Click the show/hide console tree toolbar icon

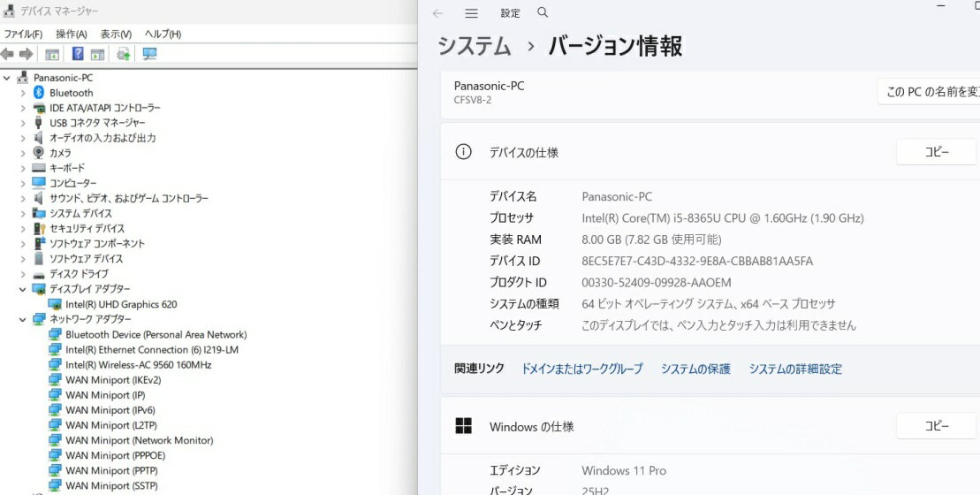pos(52,54)
